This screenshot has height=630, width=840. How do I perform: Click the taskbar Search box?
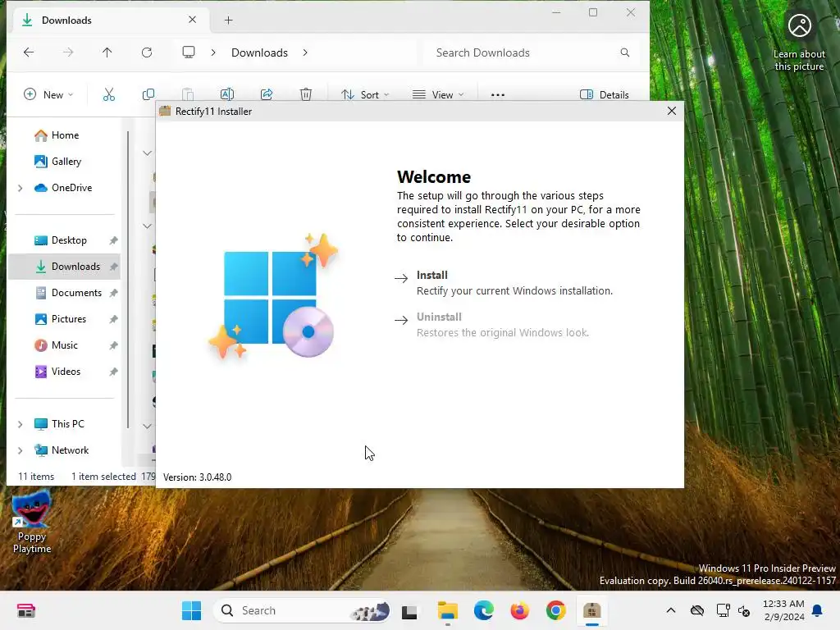tap(303, 610)
